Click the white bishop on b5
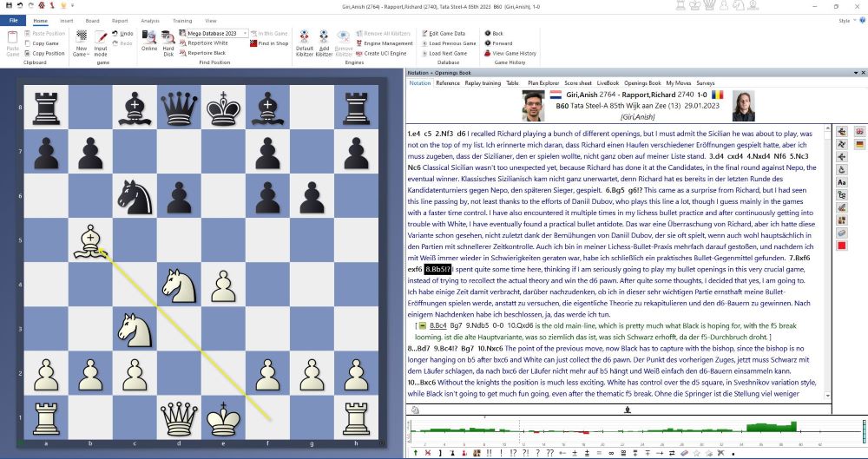Image resolution: width=868 pixels, height=459 pixels. (90, 239)
